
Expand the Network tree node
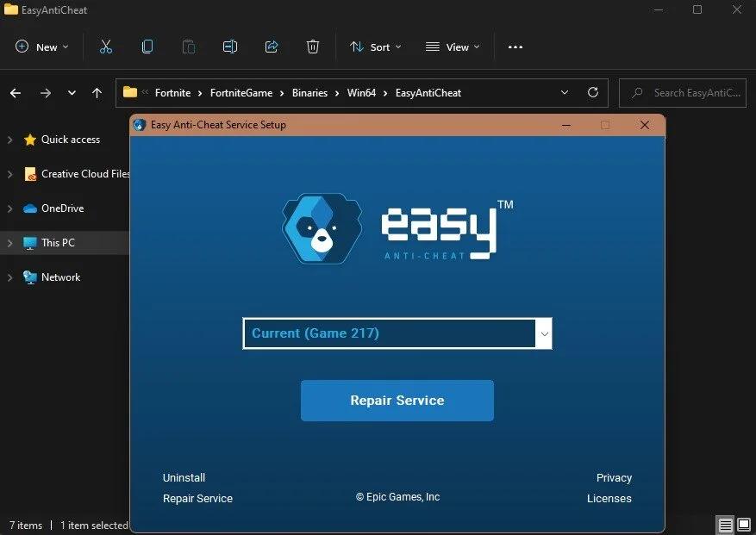pyautogui.click(x=9, y=277)
